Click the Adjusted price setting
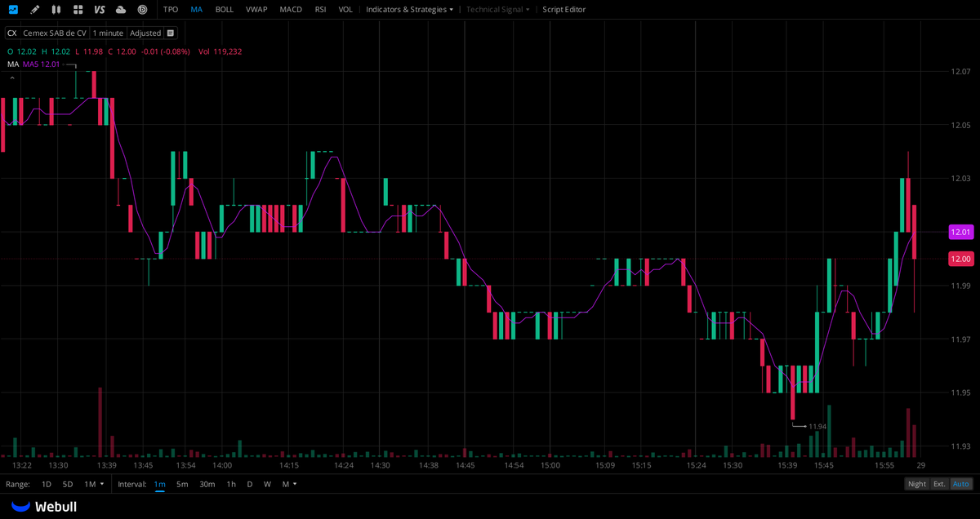This screenshot has width=980, height=519. [x=145, y=33]
